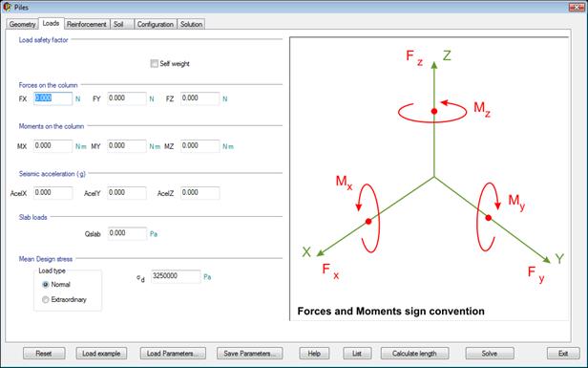The image size is (588, 368).
Task: Click the Load example button
Action: click(x=101, y=354)
